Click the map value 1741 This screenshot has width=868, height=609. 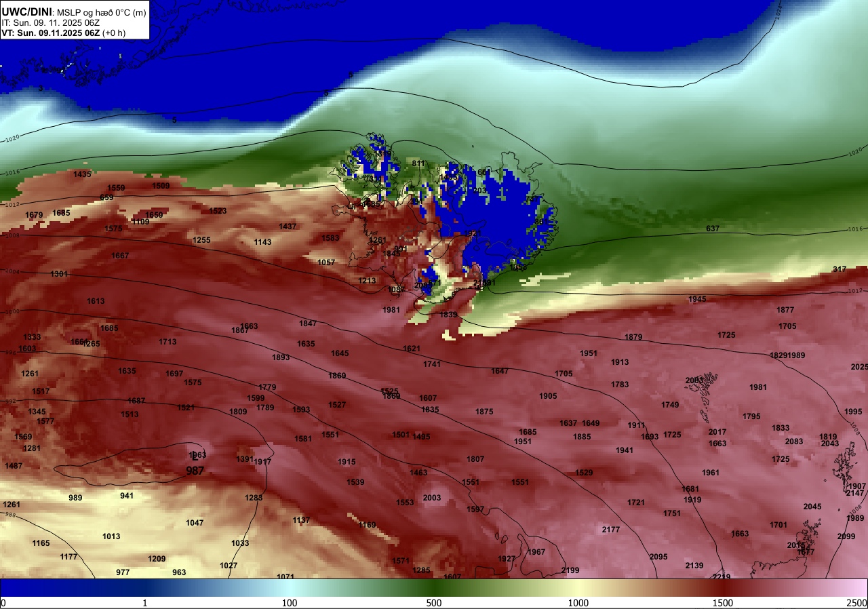pos(432,364)
